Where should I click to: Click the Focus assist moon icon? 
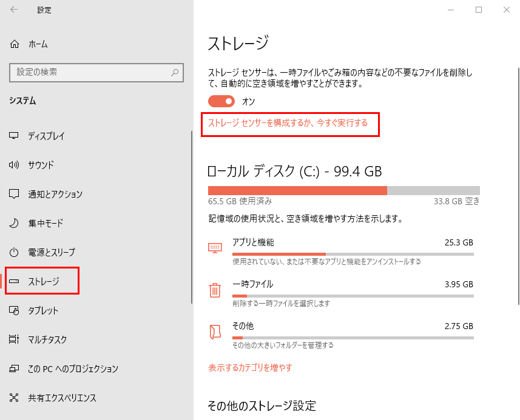point(15,223)
